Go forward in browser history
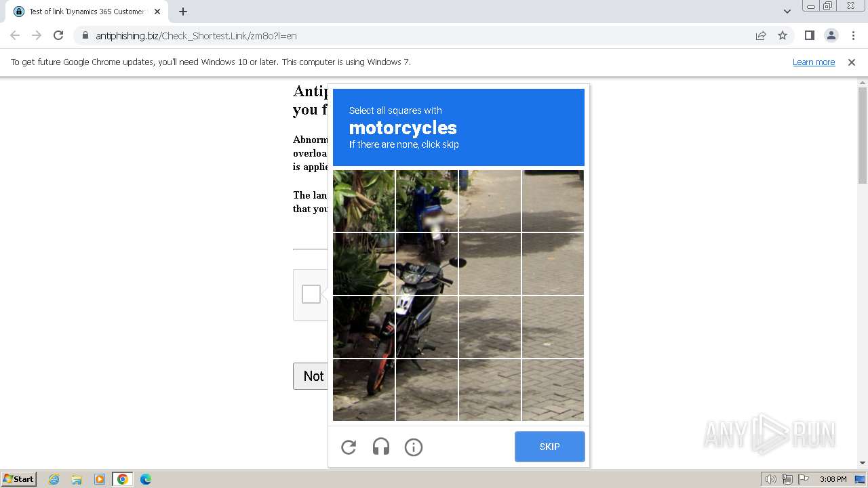868x488 pixels. tap(37, 35)
